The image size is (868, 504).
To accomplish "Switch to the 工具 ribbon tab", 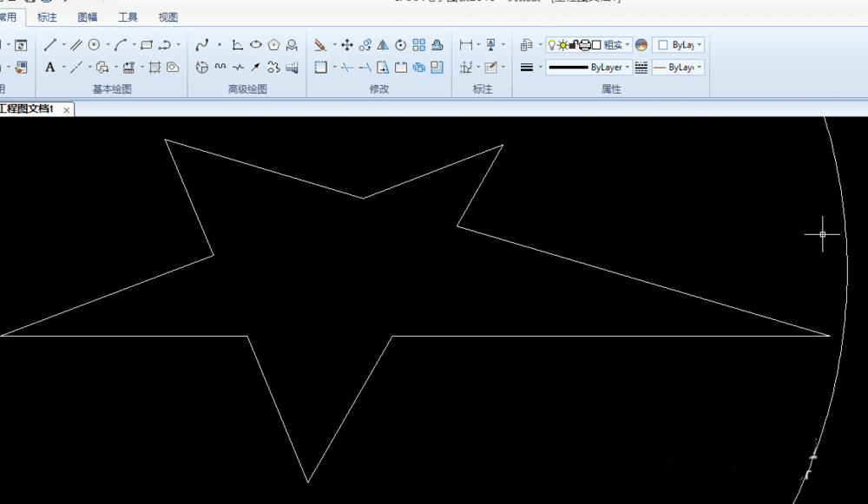I will pyautogui.click(x=128, y=17).
